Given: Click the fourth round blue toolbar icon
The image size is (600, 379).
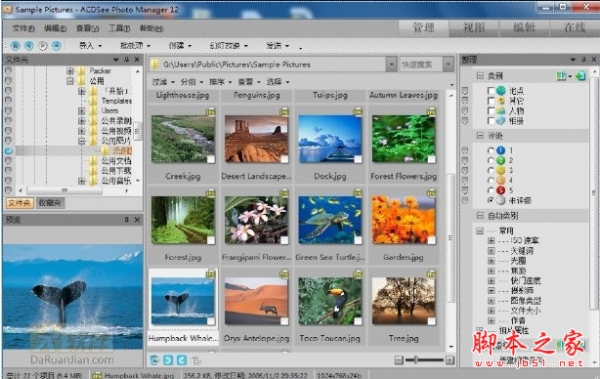Looking at the screenshot, I should pos(57,46).
